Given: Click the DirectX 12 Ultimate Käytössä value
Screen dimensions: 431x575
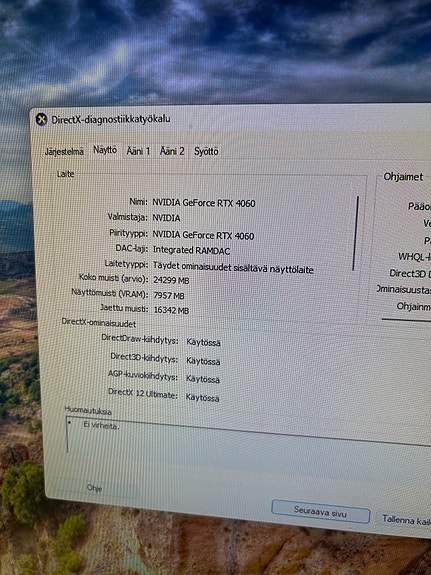Looking at the screenshot, I should [202, 398].
